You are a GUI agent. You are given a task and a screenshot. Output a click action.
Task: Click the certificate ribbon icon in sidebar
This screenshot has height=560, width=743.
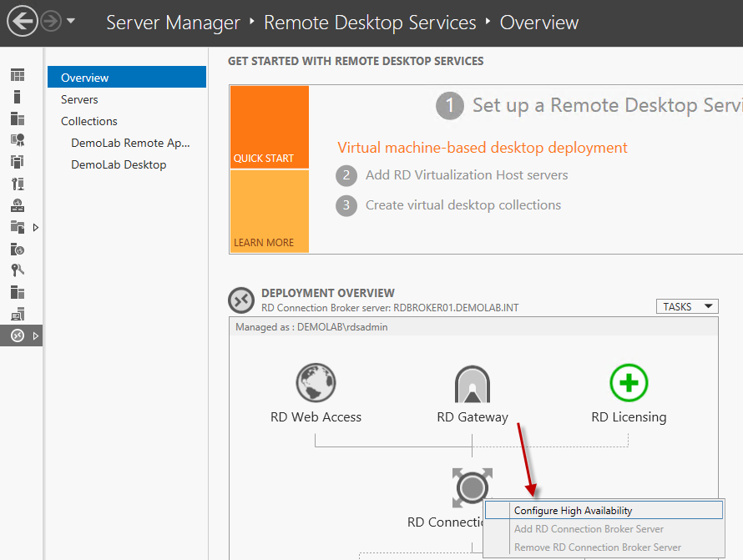point(18,140)
